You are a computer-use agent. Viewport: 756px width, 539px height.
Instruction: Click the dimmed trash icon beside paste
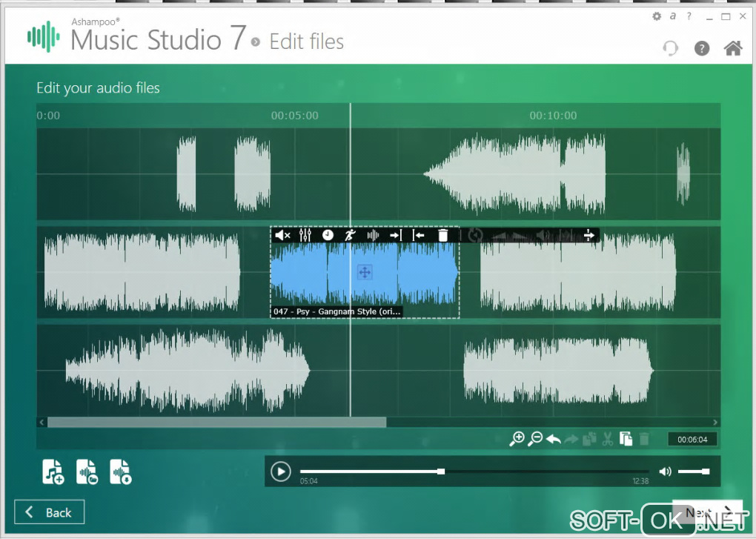pos(643,439)
